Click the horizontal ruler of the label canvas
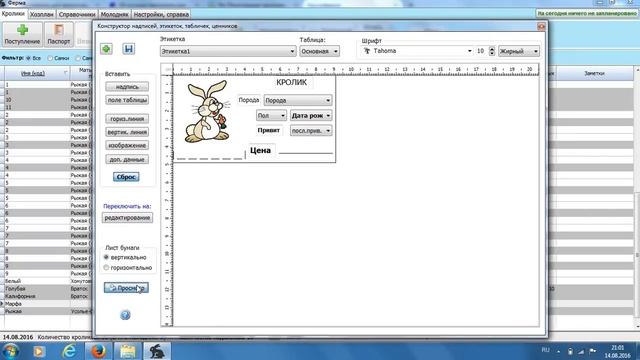The width and height of the screenshot is (640, 360). click(x=356, y=70)
